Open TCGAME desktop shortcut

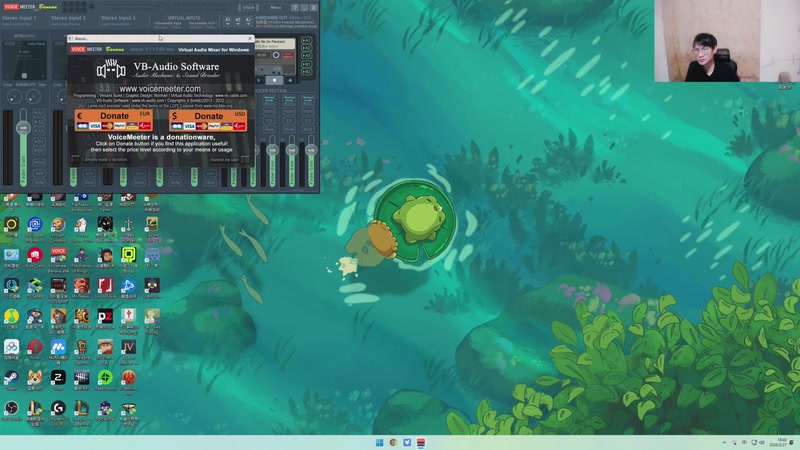point(35,289)
